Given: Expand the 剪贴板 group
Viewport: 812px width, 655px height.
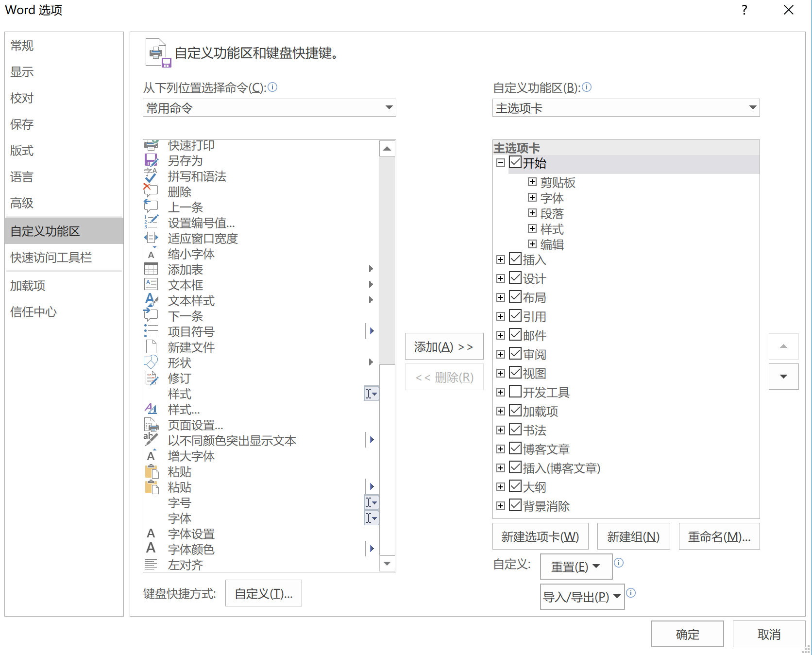Looking at the screenshot, I should 532,182.
